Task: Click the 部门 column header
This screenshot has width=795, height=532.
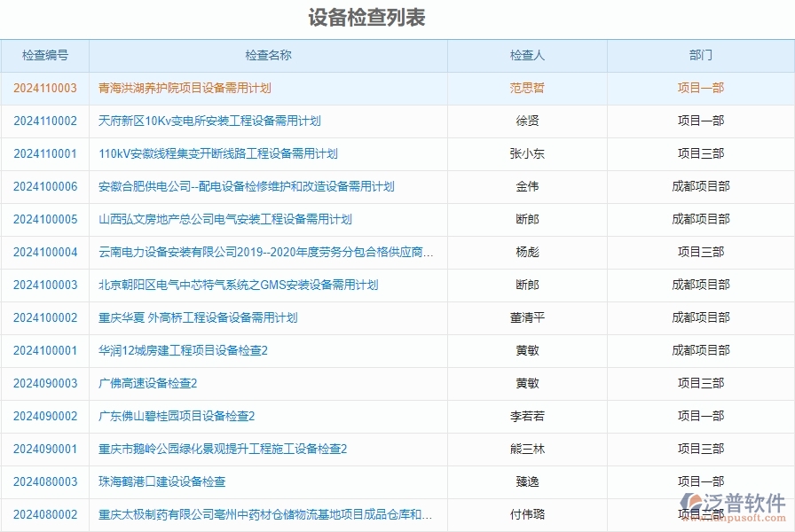Action: pos(700,55)
